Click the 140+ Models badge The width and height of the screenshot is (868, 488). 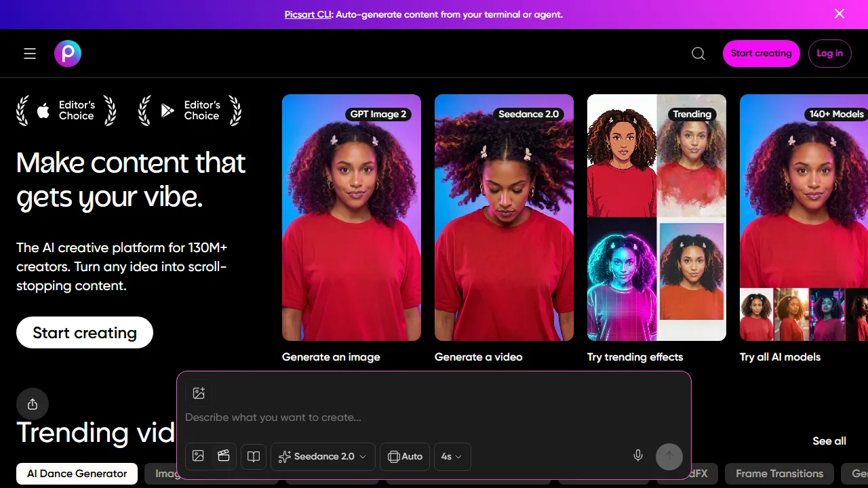tap(837, 114)
